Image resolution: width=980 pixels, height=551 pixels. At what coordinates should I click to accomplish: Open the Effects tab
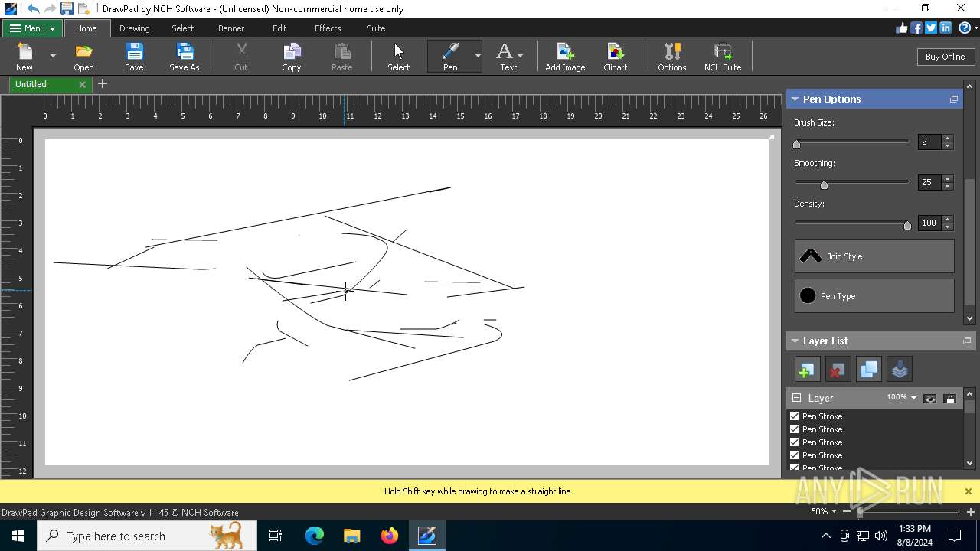[328, 28]
